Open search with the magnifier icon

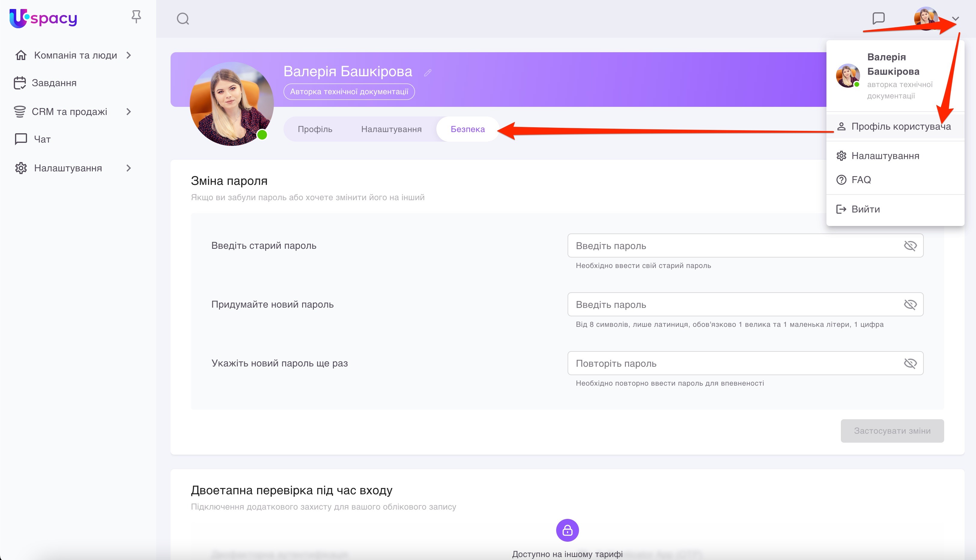(x=183, y=19)
